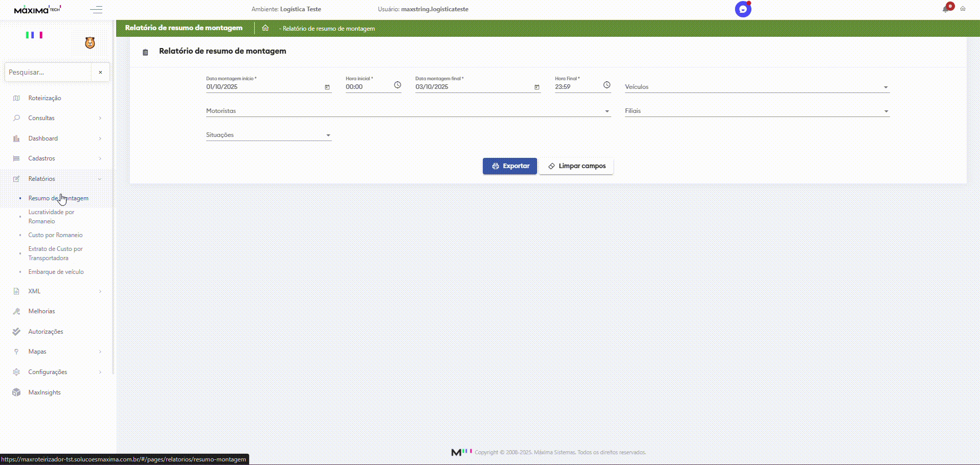The image size is (980, 465).
Task: Expand the Mapas menu chevron
Action: pos(100,352)
